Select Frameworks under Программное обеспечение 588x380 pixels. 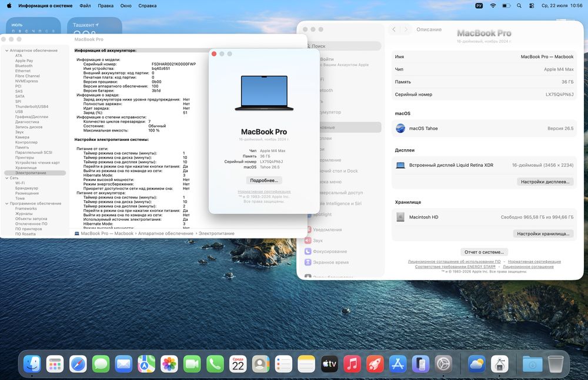[26, 209]
